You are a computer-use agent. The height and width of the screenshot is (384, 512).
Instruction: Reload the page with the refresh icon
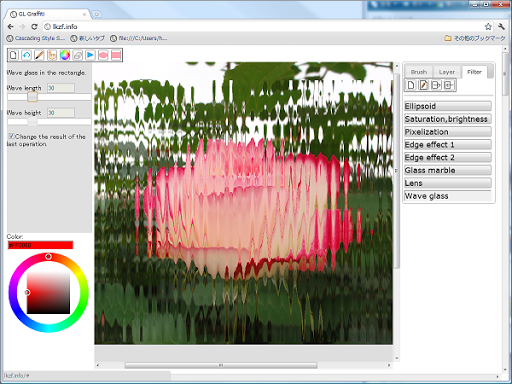tap(34, 27)
